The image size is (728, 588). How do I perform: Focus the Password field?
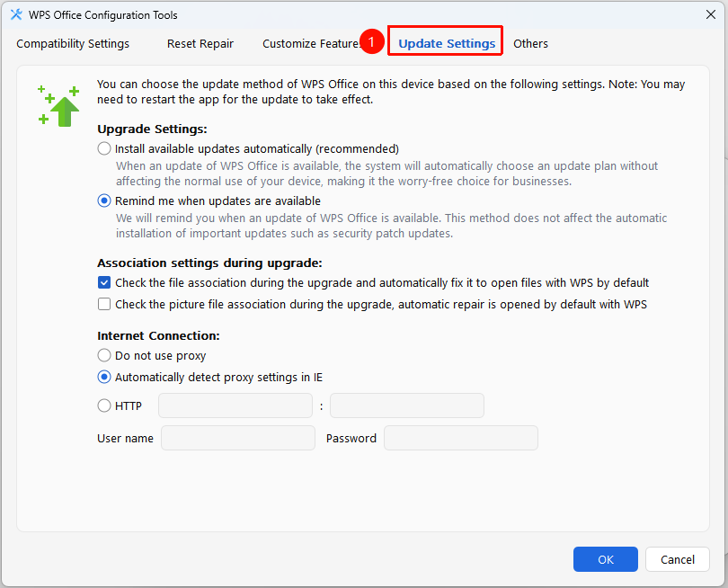[x=461, y=438]
